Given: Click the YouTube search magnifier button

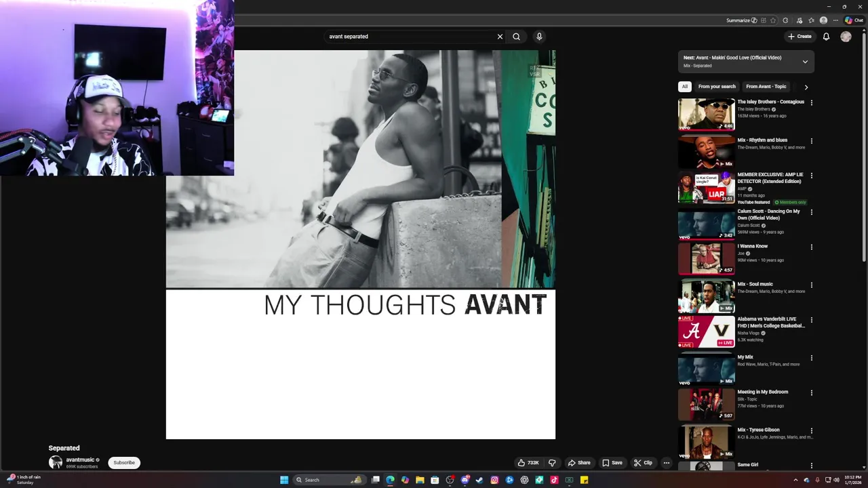Looking at the screenshot, I should click(516, 37).
